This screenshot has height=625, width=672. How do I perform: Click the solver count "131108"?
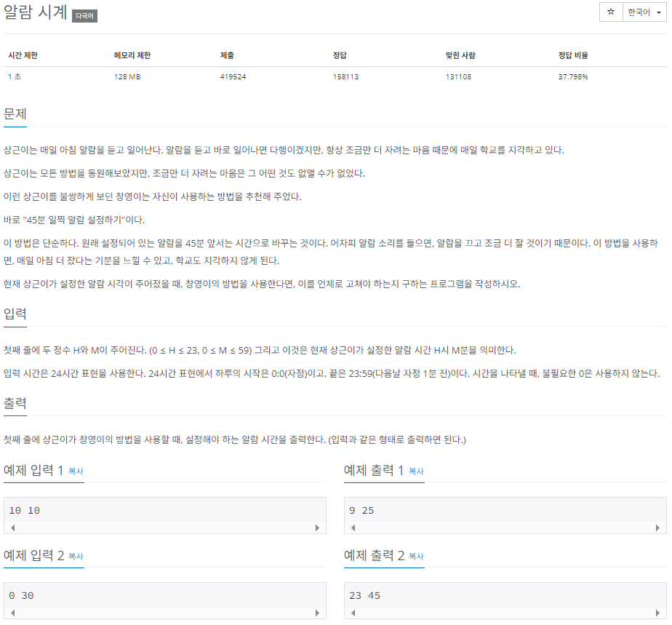pos(459,76)
